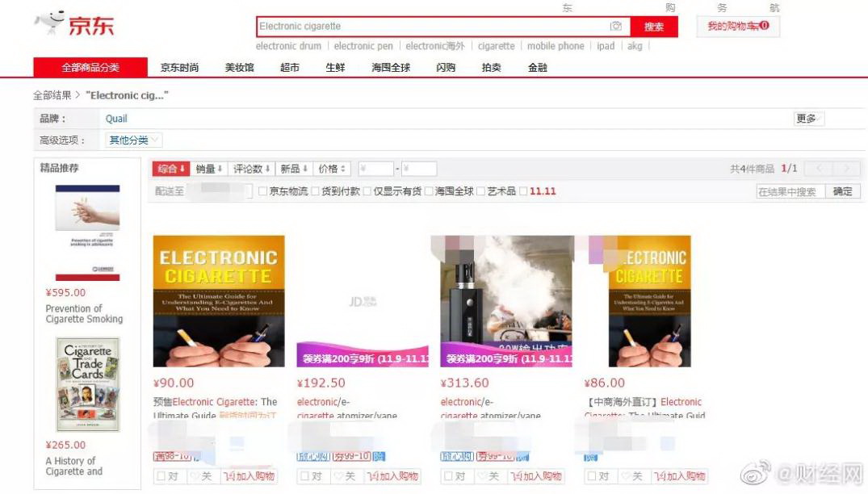Click the camera image-search icon in search bar
The width and height of the screenshot is (868, 494).
pos(616,27)
